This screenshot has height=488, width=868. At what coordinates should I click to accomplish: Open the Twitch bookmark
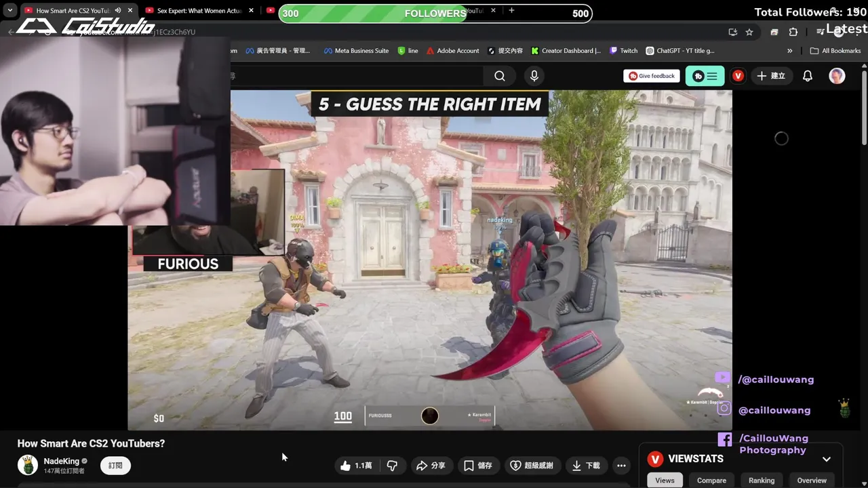pos(623,51)
